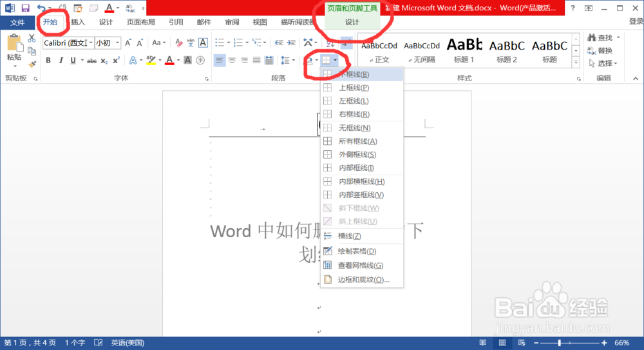This screenshot has width=644, height=350.
Task: Click the Sign in (登录) link
Action: (636, 22)
